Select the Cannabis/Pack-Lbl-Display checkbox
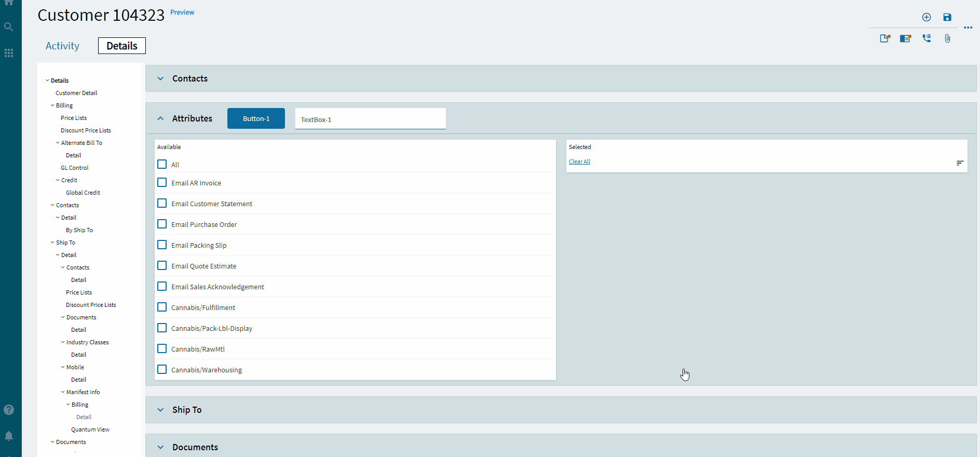980x457 pixels. pyautogui.click(x=162, y=328)
